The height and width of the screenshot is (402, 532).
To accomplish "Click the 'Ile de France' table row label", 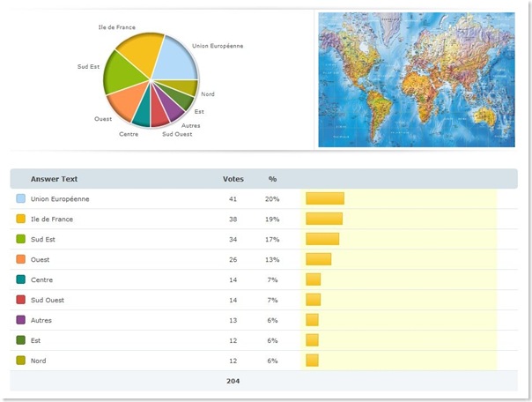I will tap(52, 219).
